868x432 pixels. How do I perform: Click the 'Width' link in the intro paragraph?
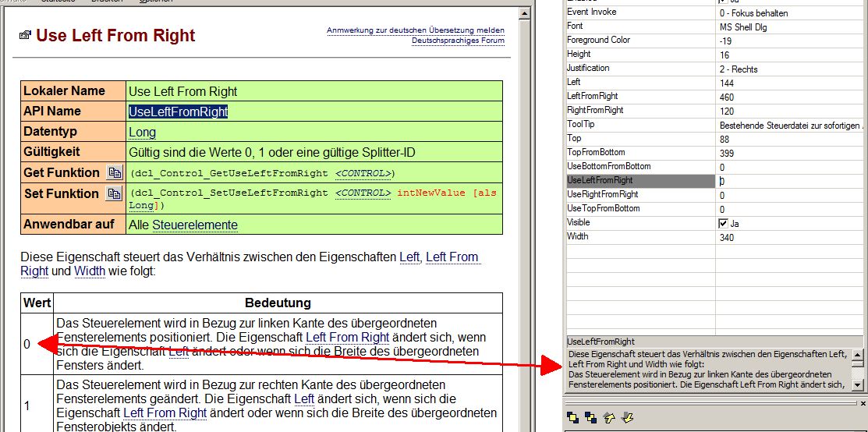pyautogui.click(x=90, y=271)
